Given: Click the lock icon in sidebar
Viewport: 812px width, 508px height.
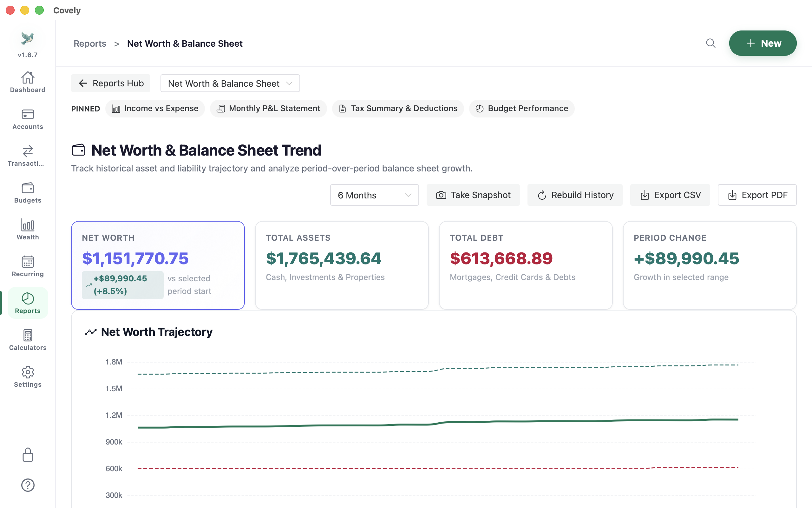Looking at the screenshot, I should [x=28, y=455].
